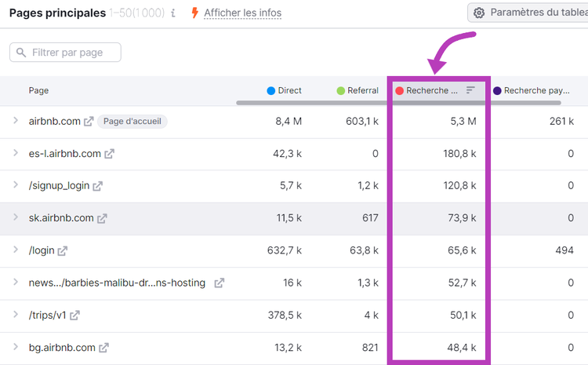Viewport: 588px width, 365px height.
Task: Select the 603,1 k Referral value
Action: [362, 122]
